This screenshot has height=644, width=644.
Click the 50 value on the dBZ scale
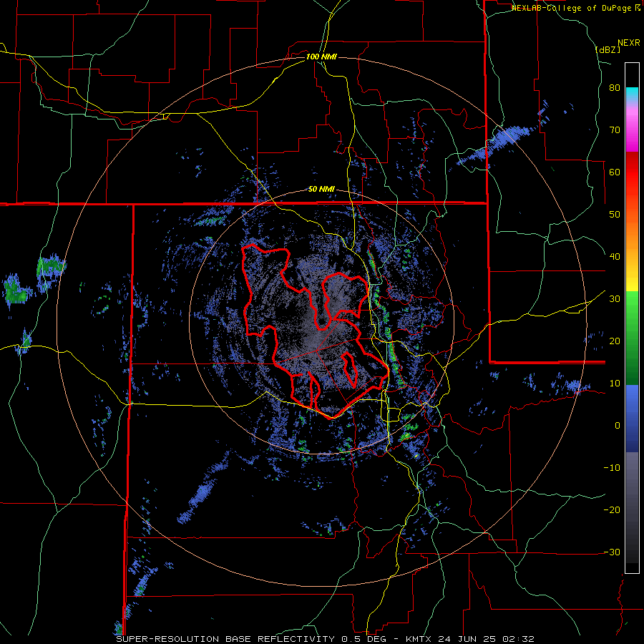615,215
